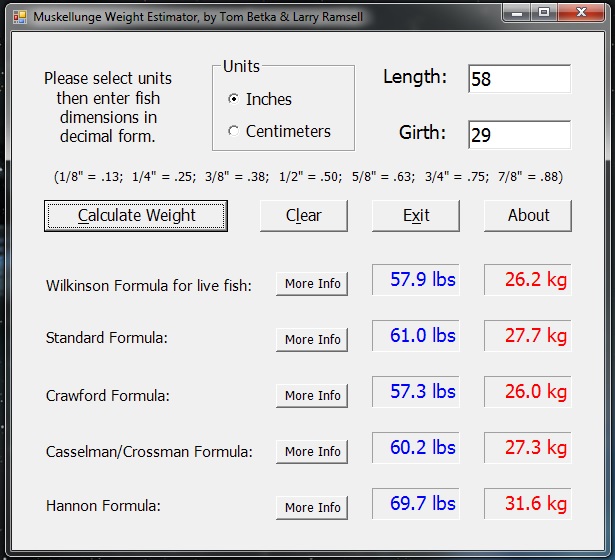Select Standard Formula 61.0 lbs output

click(416, 336)
